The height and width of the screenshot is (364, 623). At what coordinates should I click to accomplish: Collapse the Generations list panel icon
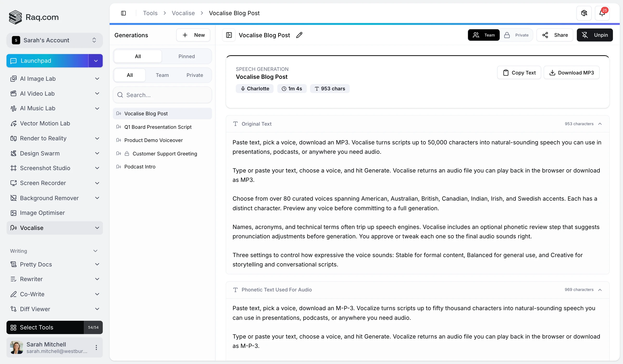click(x=229, y=35)
